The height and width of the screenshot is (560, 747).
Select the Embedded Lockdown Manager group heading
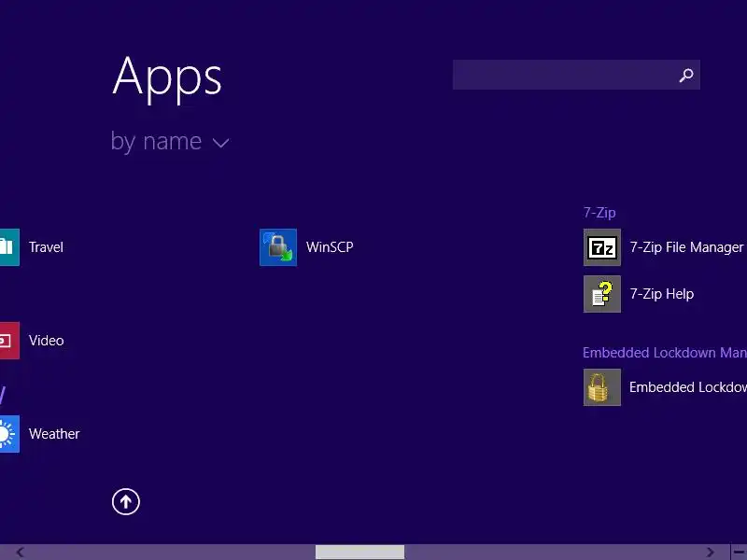tap(665, 353)
